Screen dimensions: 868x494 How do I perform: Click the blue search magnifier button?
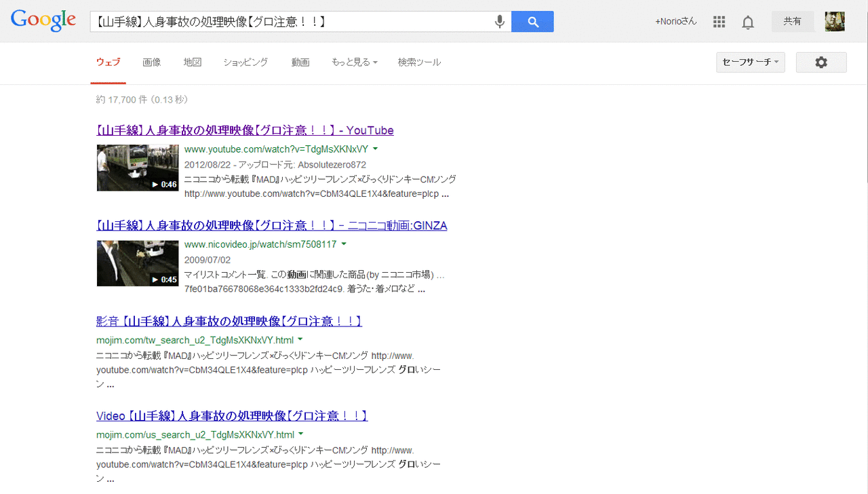[x=532, y=22]
